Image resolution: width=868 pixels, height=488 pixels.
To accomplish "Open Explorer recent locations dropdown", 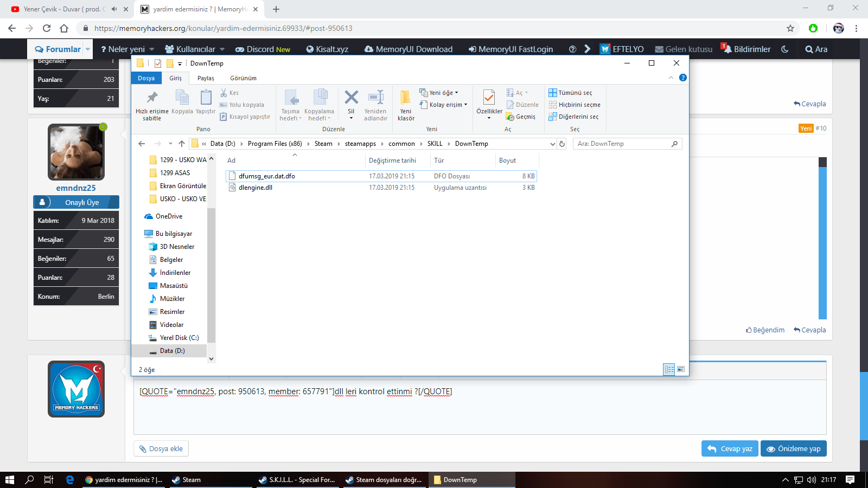I will click(x=170, y=144).
